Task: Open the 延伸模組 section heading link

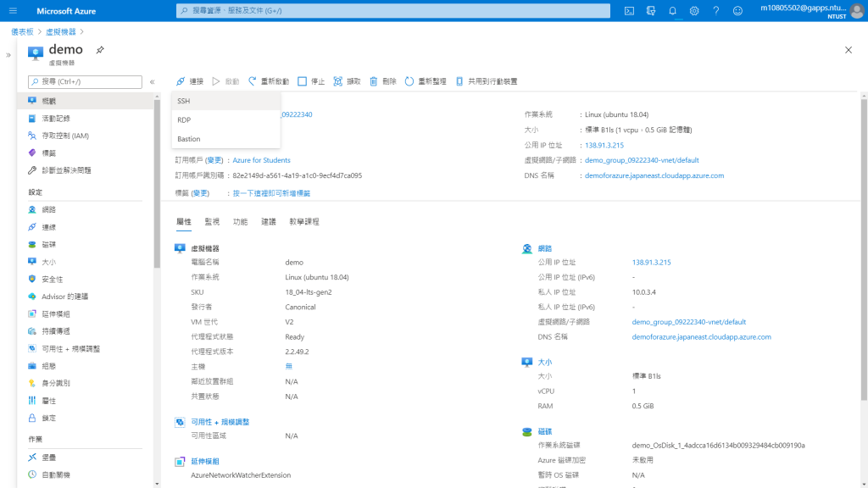Action: (x=205, y=461)
